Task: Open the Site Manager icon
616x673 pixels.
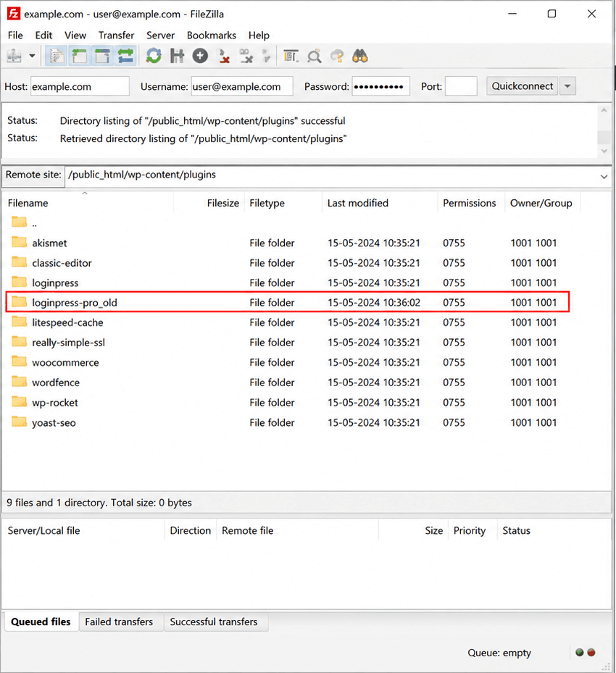Action: point(14,56)
